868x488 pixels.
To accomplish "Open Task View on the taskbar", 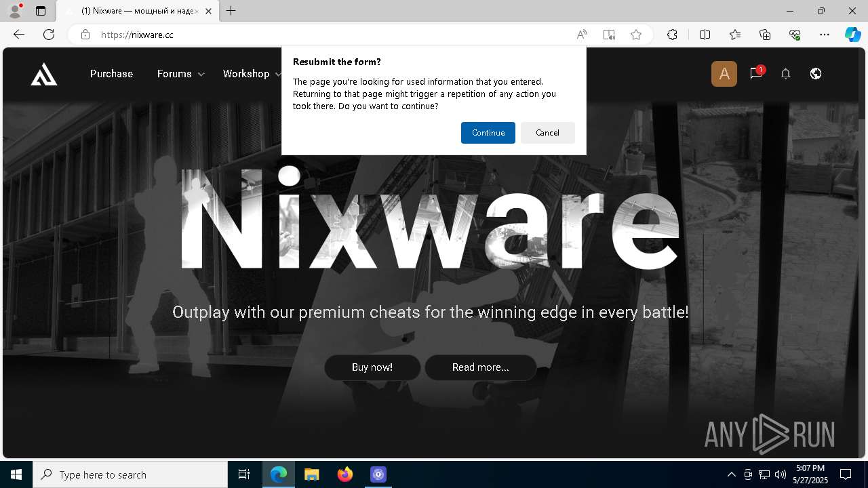I will [x=244, y=474].
